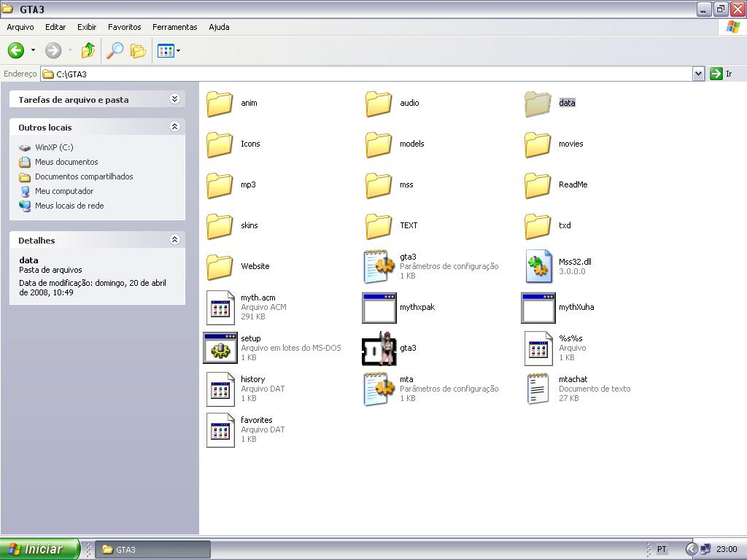Select the ReadMe folder
Screen dimensions: 747x560
[538, 185]
